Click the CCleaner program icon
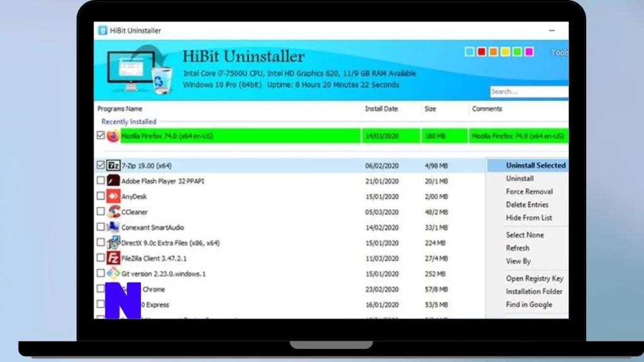The image size is (644, 362). point(113,212)
